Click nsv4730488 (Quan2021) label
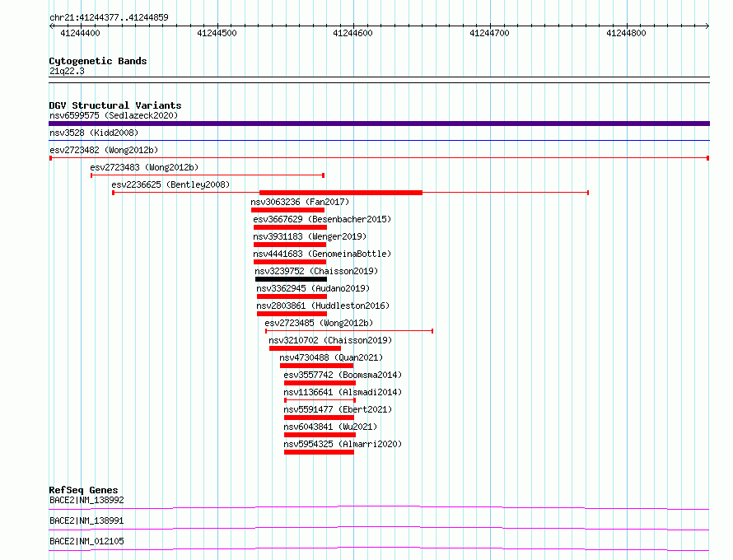 coord(331,357)
